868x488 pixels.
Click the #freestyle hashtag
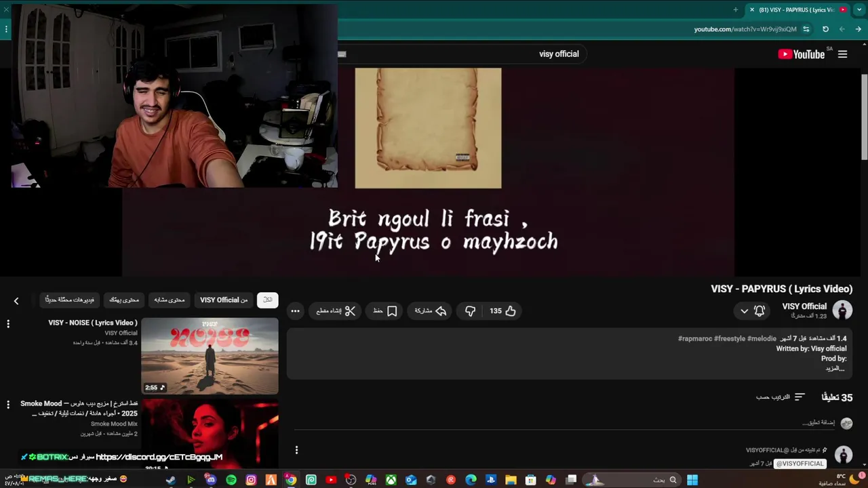pyautogui.click(x=729, y=338)
